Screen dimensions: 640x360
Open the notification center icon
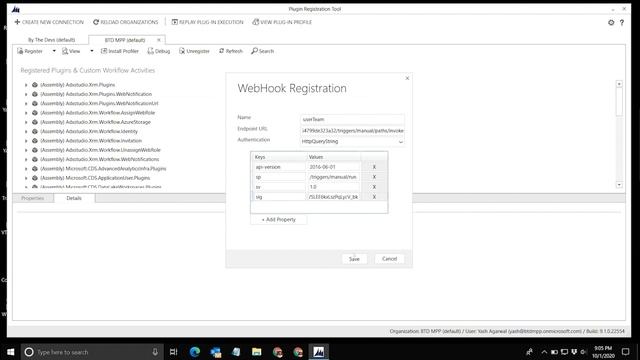pyautogui.click(x=626, y=352)
